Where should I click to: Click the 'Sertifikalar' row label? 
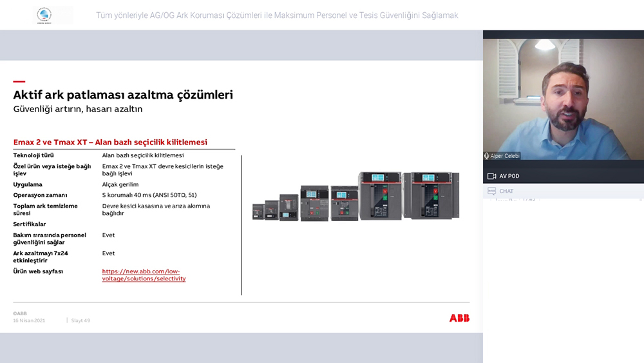(29, 224)
